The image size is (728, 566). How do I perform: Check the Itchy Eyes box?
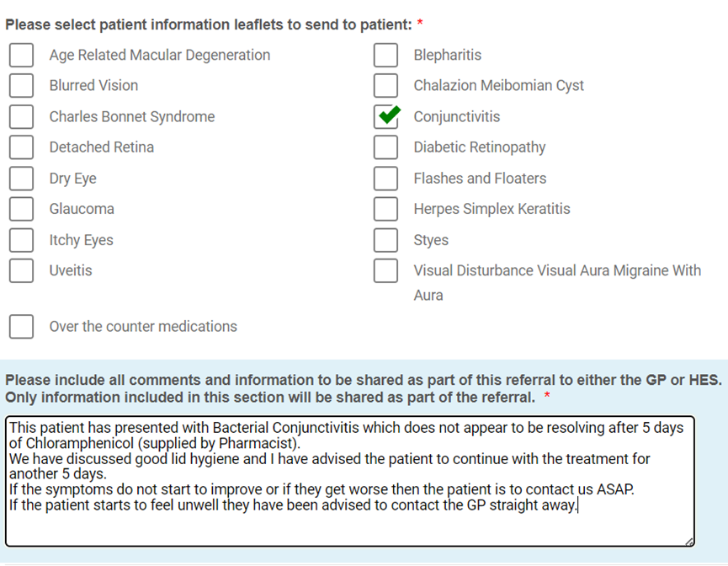click(21, 240)
